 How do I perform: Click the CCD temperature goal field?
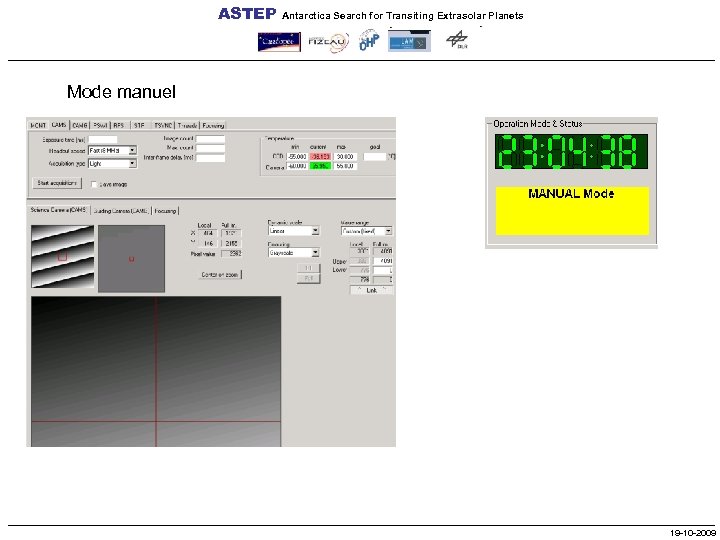coord(375,157)
